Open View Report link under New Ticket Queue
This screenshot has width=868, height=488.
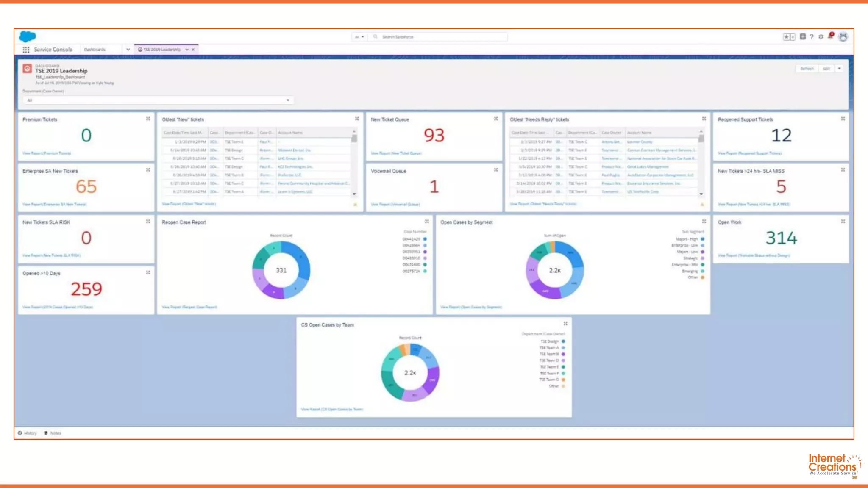[396, 153]
